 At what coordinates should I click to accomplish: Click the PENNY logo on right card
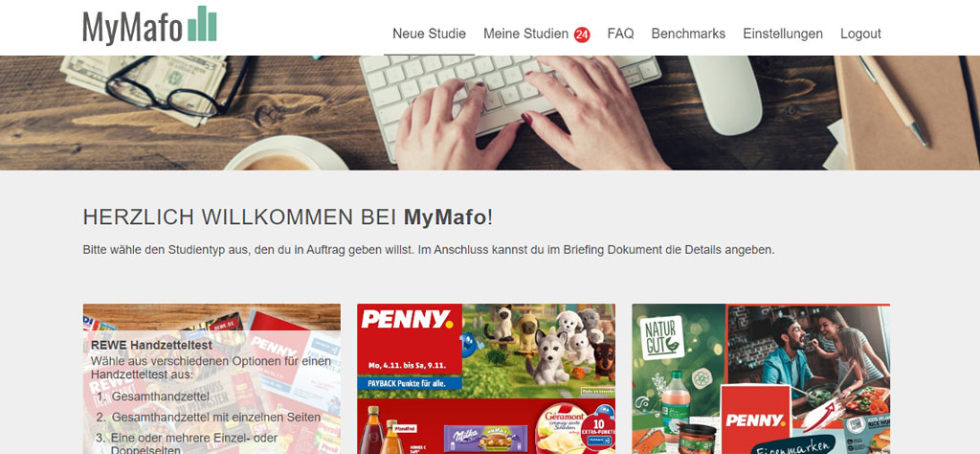[755, 420]
